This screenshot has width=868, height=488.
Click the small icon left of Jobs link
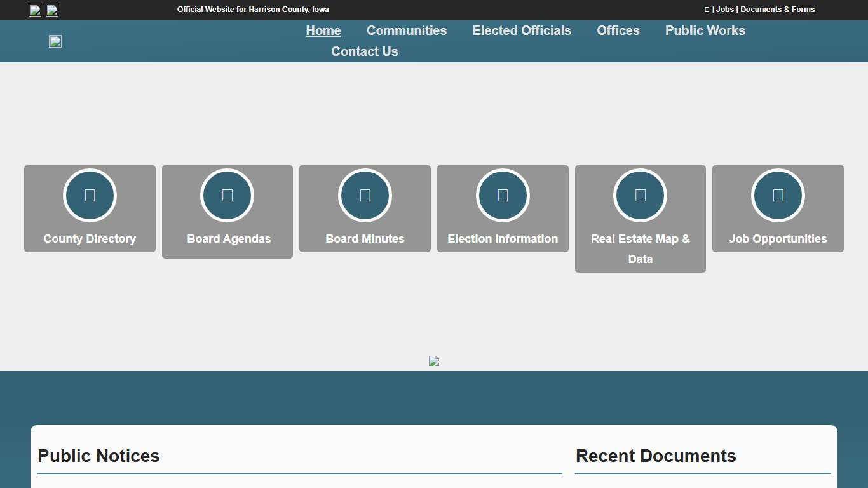point(707,10)
